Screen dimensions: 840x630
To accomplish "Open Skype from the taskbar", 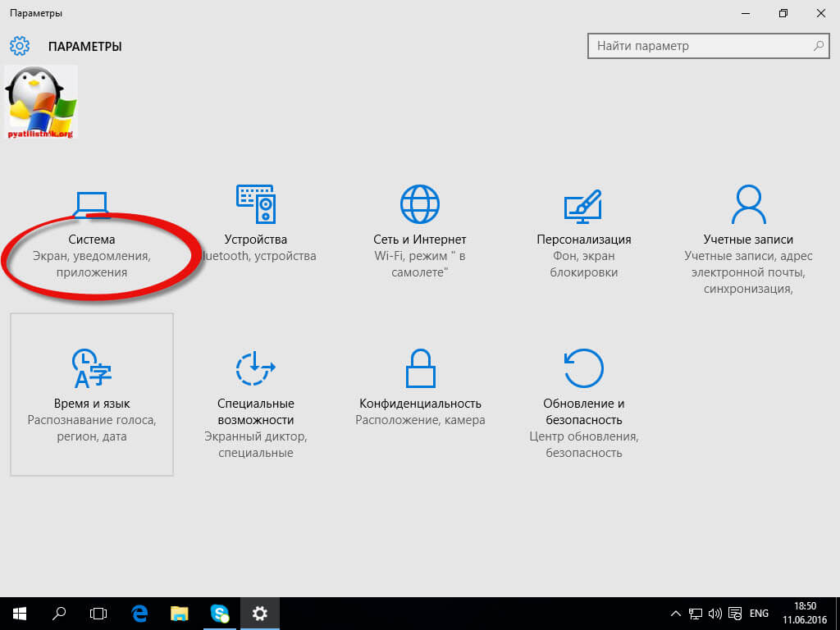I will [x=220, y=613].
